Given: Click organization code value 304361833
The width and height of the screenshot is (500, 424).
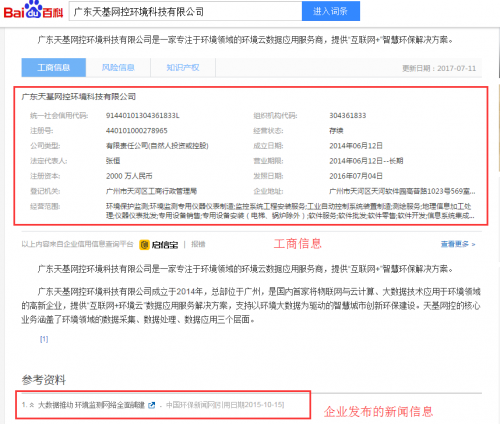Looking at the screenshot, I should point(348,116).
